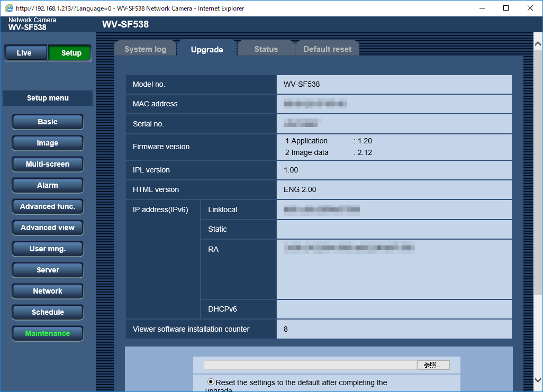
Task: Select the Maintenance menu item
Action: point(48,333)
